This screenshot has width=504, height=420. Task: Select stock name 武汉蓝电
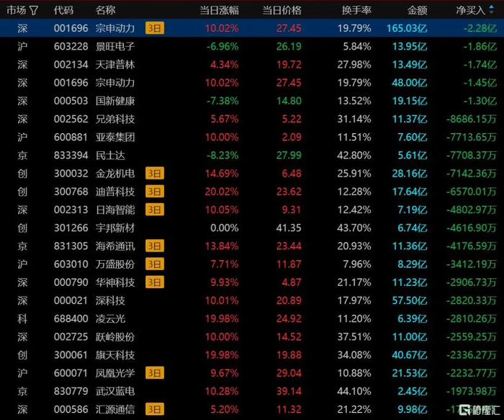tap(115, 391)
